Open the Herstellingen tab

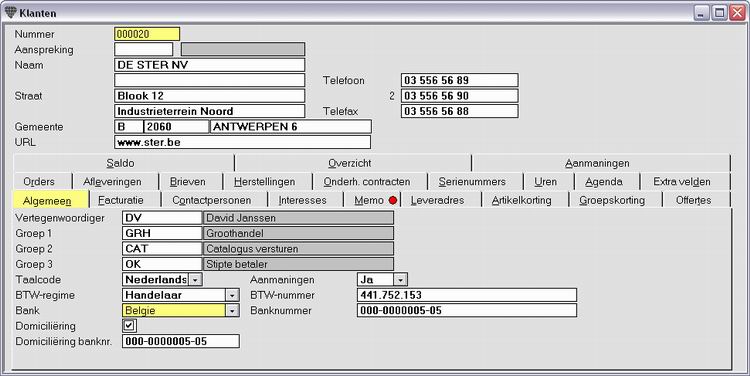click(267, 182)
